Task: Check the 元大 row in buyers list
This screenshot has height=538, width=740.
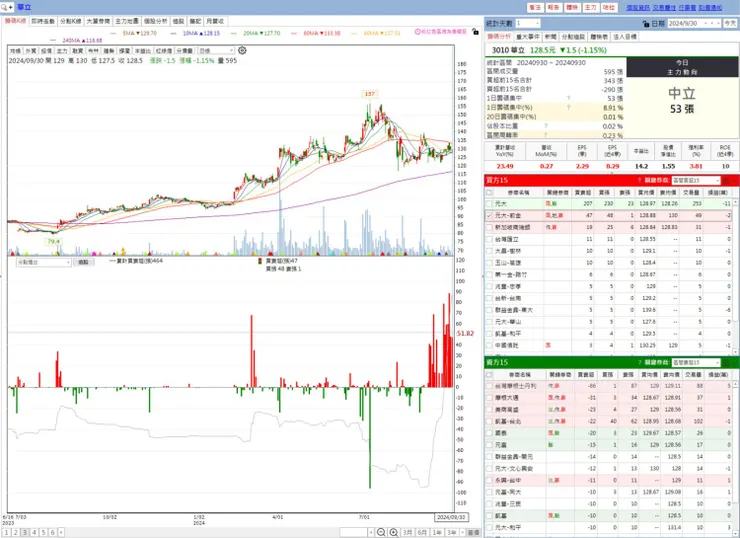Action: click(489, 204)
